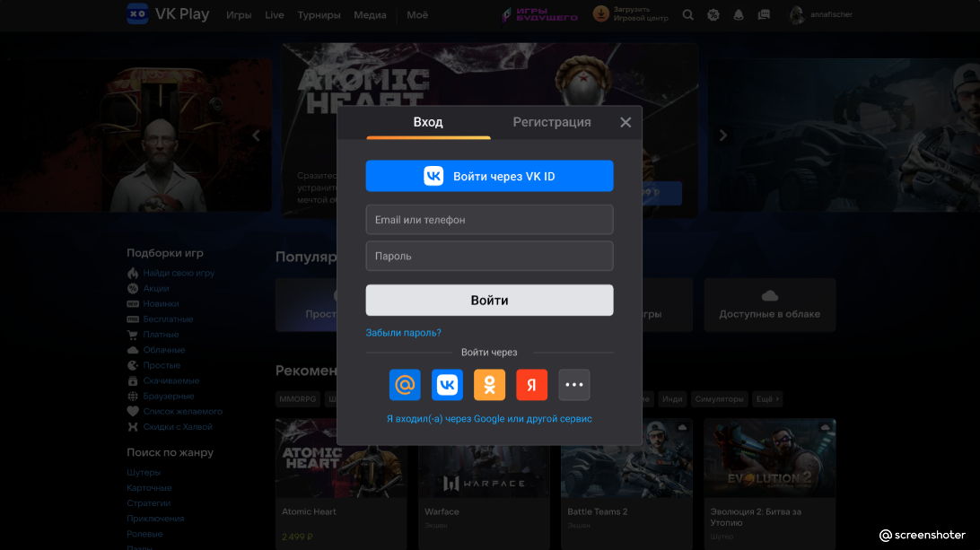Click the Войти submit button
980x550 pixels.
(489, 300)
